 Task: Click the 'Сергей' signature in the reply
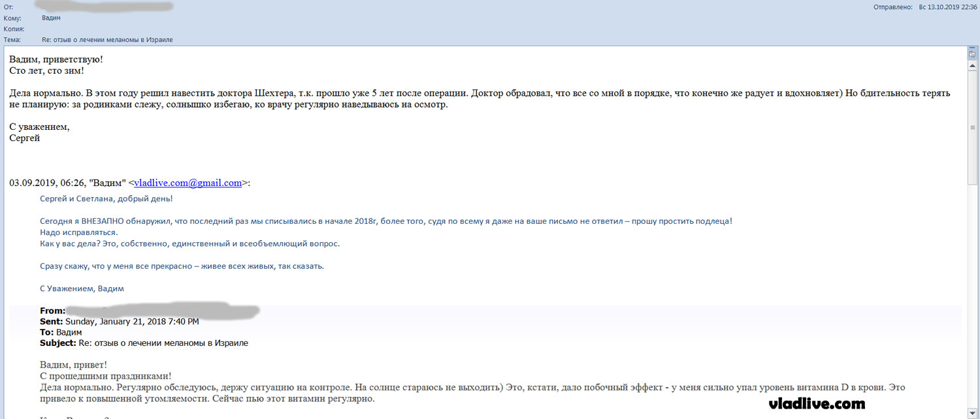click(x=25, y=138)
